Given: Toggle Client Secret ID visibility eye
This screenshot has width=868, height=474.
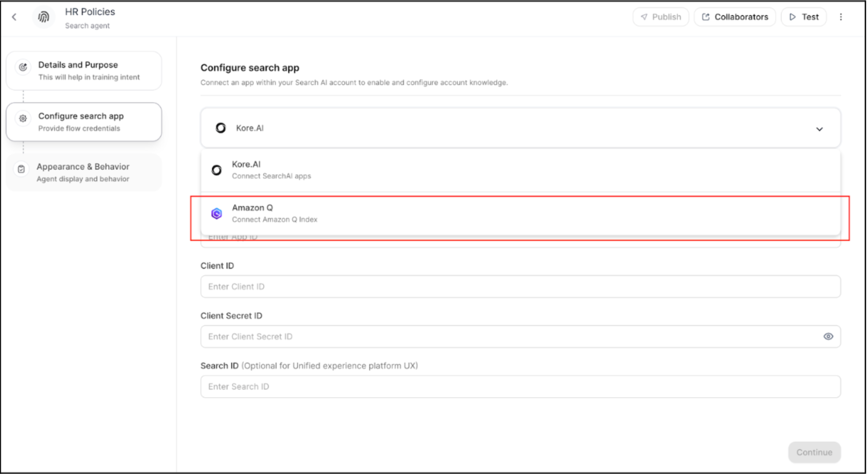Looking at the screenshot, I should point(828,337).
